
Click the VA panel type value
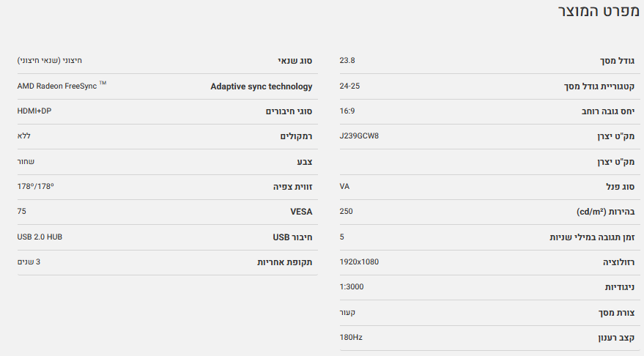tap(344, 186)
